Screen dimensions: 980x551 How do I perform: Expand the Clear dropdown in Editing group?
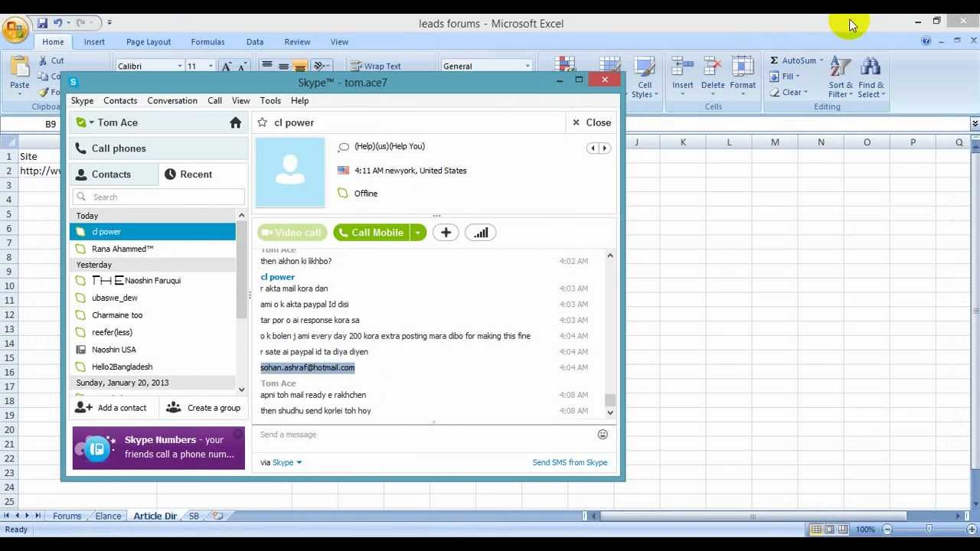[805, 93]
